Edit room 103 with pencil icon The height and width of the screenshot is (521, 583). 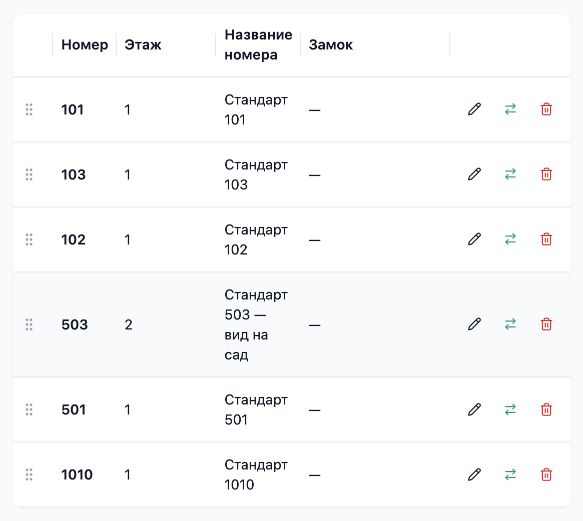point(474,174)
